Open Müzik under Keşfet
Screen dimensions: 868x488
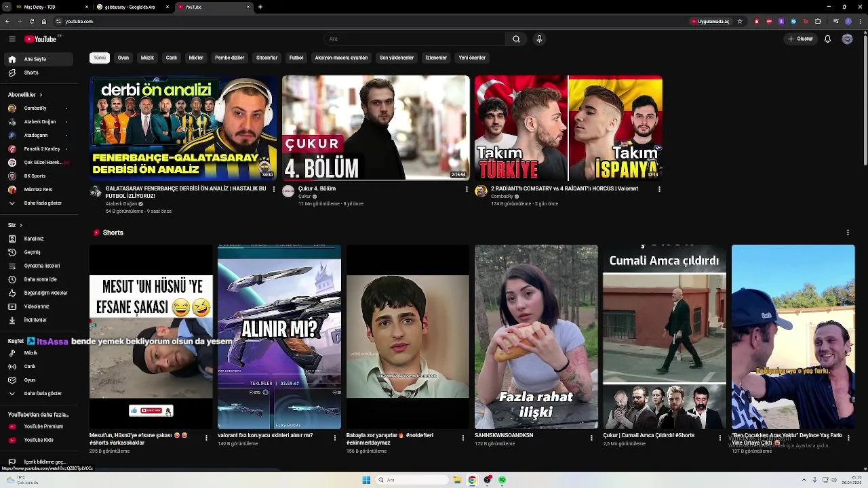(x=37, y=353)
